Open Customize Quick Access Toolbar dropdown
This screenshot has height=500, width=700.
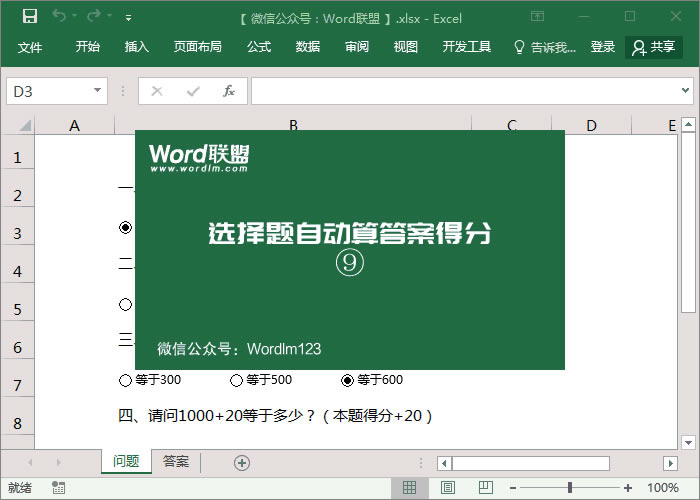pyautogui.click(x=128, y=18)
